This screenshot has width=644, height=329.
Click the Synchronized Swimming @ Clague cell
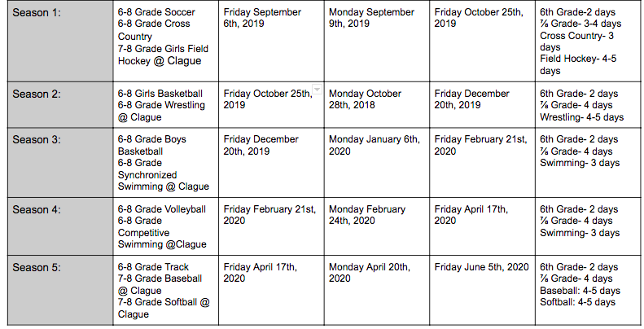166,163
